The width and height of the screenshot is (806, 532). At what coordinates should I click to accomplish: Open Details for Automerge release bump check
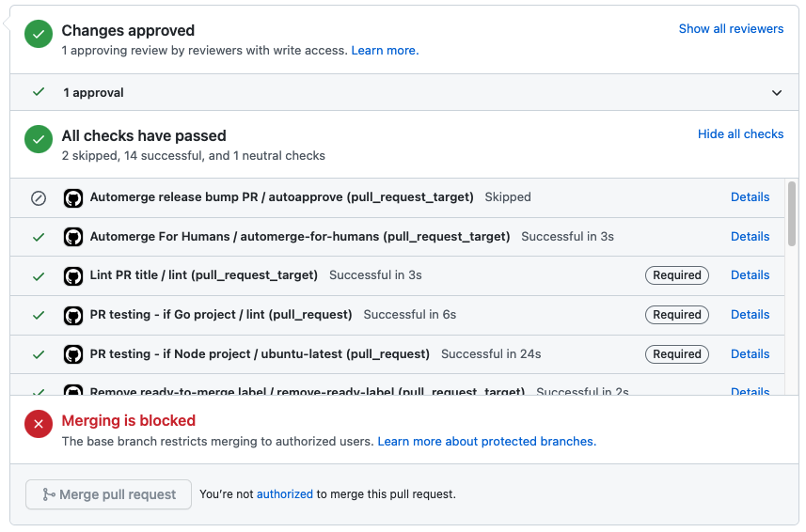click(750, 197)
